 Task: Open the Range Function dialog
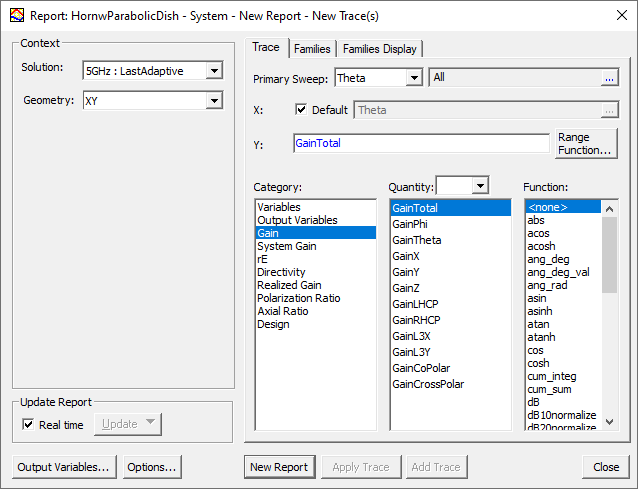[585, 143]
